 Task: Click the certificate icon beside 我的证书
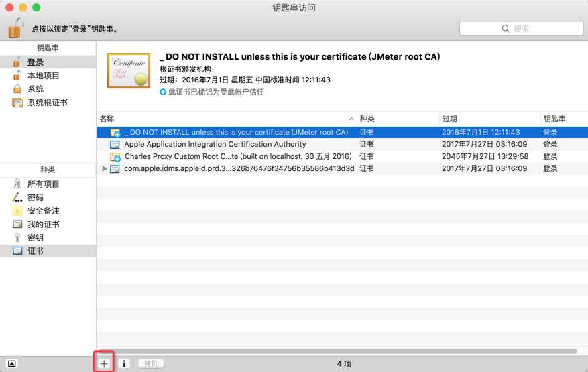pos(17,224)
